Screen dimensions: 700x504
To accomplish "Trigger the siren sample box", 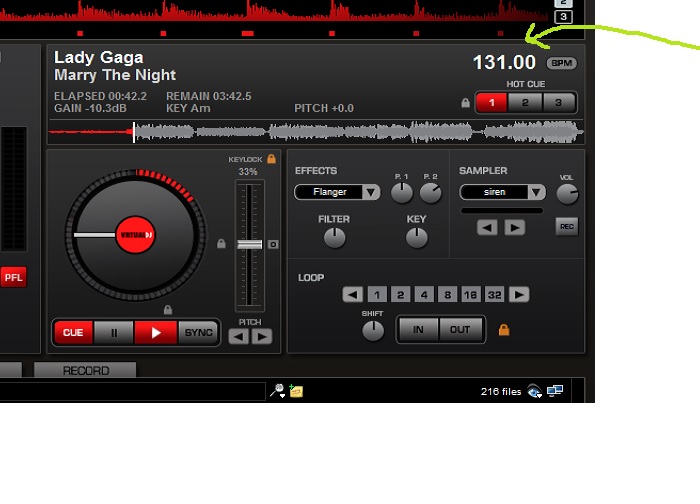I will coord(494,192).
